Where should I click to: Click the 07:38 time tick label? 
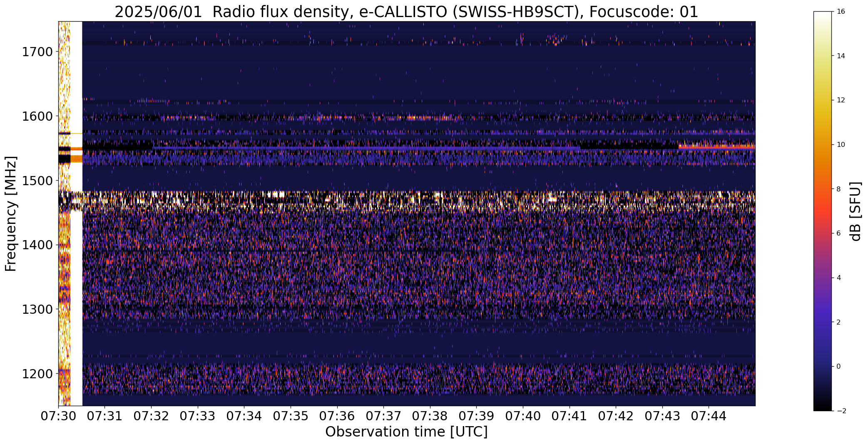[430, 416]
